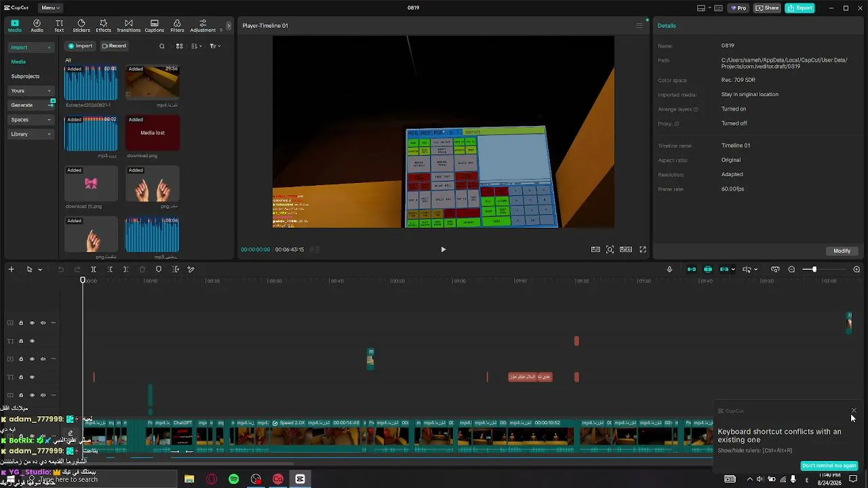Click the green Import media button
868x488 pixels.
coord(80,46)
